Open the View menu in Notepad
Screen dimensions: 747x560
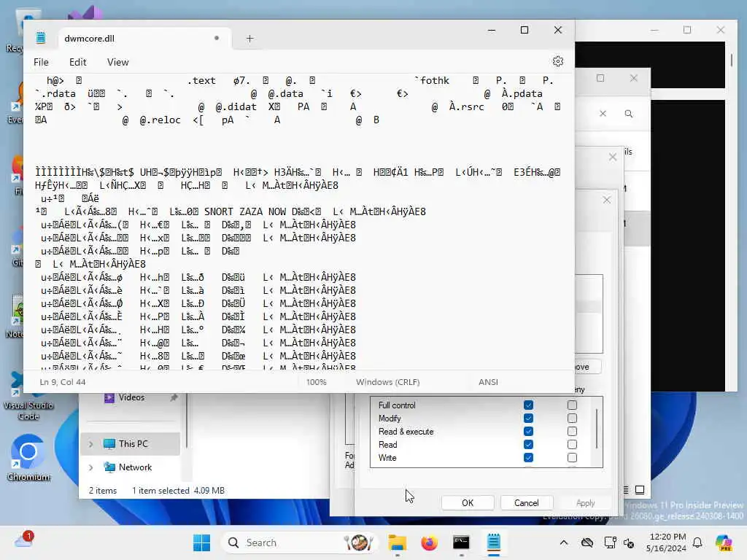pos(117,62)
